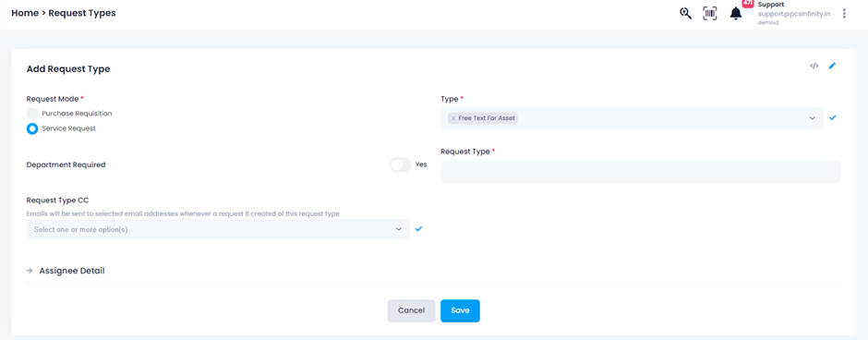Open the Type dropdown arrow
The image size is (868, 340).
(812, 118)
